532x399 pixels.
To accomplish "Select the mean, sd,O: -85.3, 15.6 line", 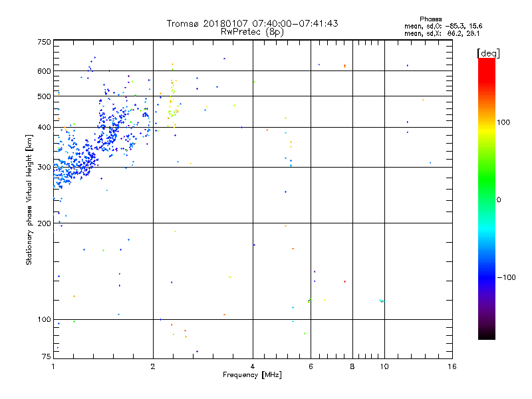I will click(443, 26).
